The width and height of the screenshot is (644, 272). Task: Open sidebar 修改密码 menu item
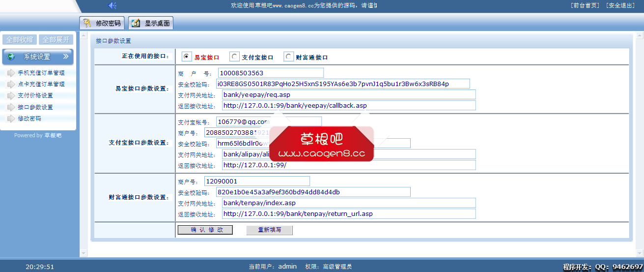click(29, 119)
